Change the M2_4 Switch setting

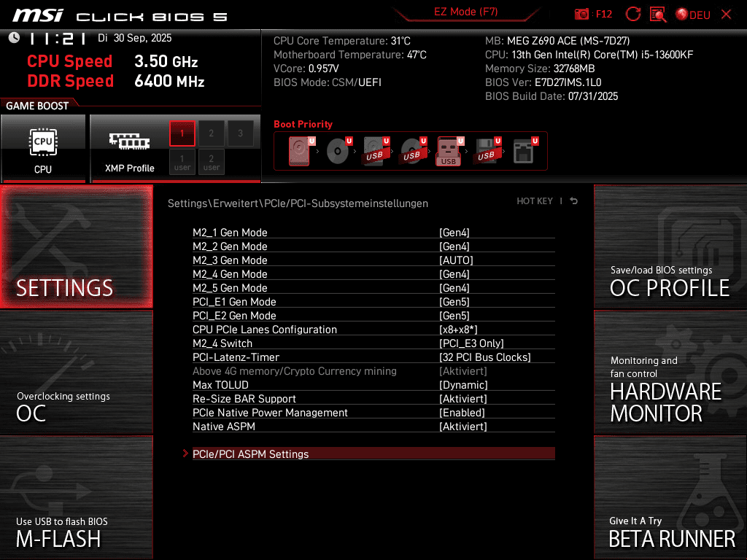pyautogui.click(x=373, y=343)
